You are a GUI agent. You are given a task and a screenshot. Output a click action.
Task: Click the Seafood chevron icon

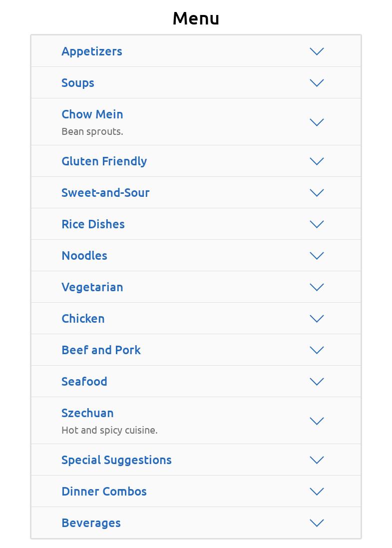317,382
